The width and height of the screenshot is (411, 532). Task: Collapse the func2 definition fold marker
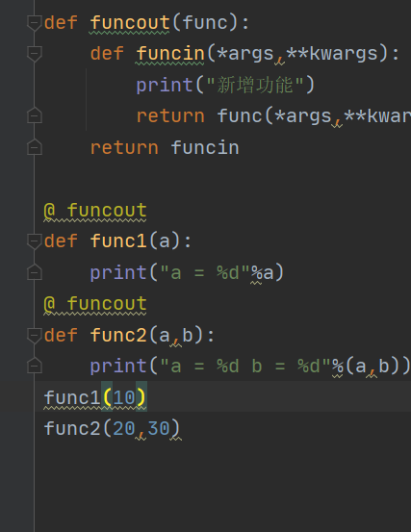[x=35, y=336]
